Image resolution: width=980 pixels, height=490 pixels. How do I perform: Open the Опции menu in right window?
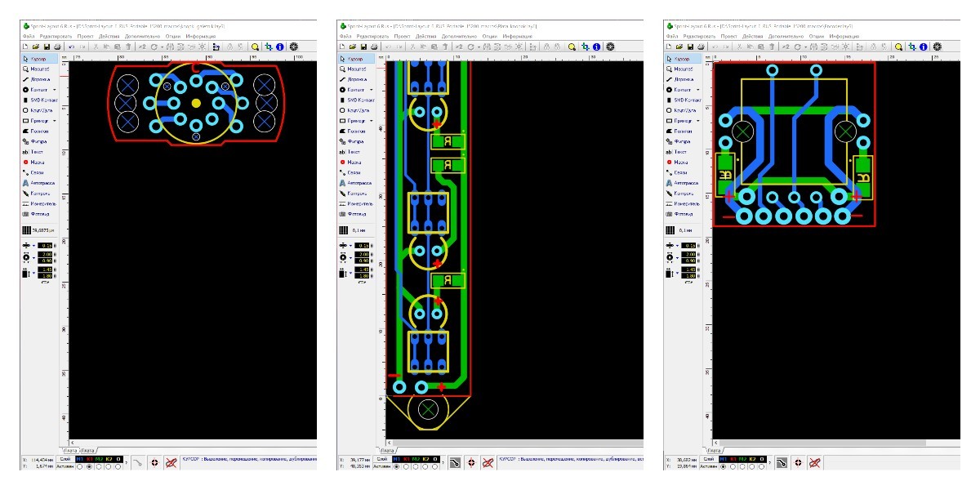818,37
